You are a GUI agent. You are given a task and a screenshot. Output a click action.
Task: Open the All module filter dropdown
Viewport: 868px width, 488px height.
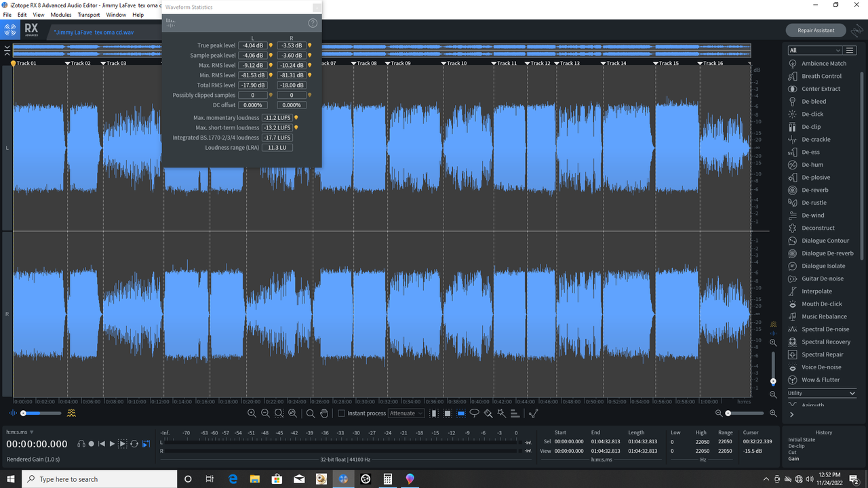click(815, 50)
